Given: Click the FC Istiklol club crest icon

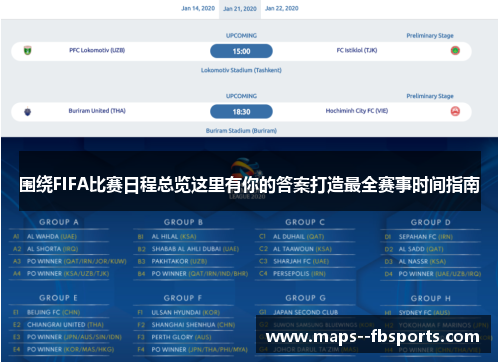Looking at the screenshot, I should pos(455,51).
